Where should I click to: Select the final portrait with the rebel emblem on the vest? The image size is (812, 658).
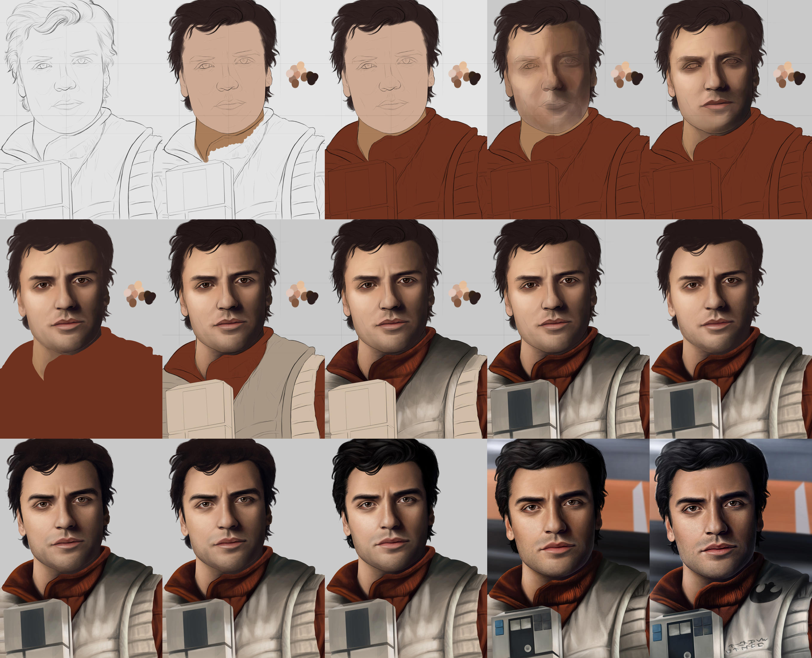click(x=731, y=548)
